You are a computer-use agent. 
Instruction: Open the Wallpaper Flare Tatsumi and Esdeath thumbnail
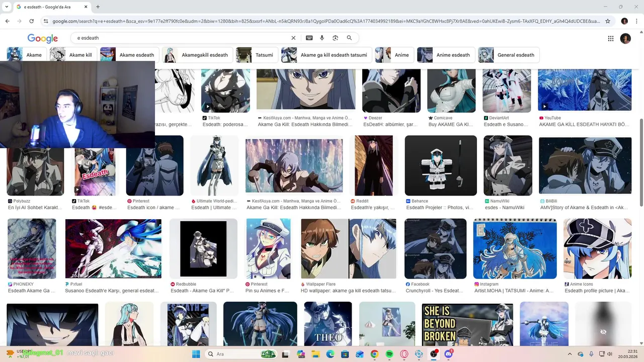348,249
